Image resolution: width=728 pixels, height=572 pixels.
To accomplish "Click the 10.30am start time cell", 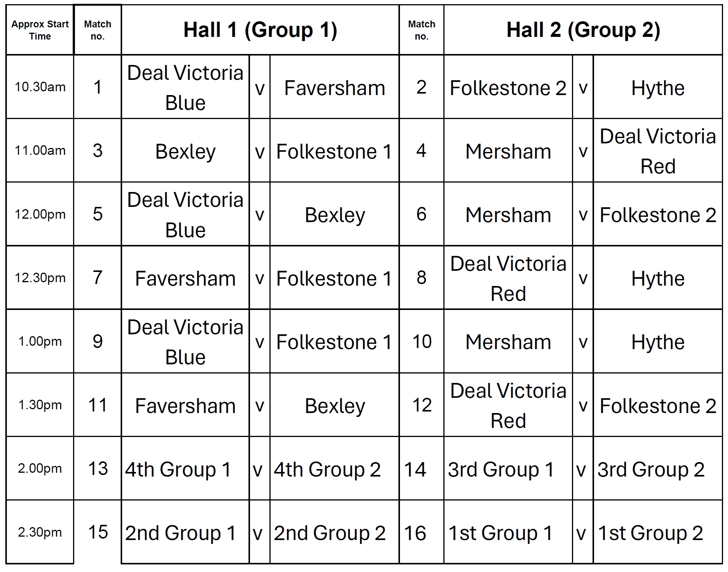I will coord(40,87).
